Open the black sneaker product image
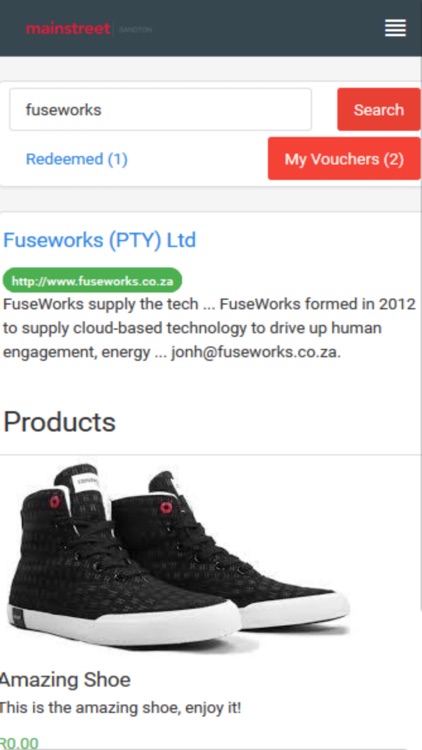 [178, 556]
